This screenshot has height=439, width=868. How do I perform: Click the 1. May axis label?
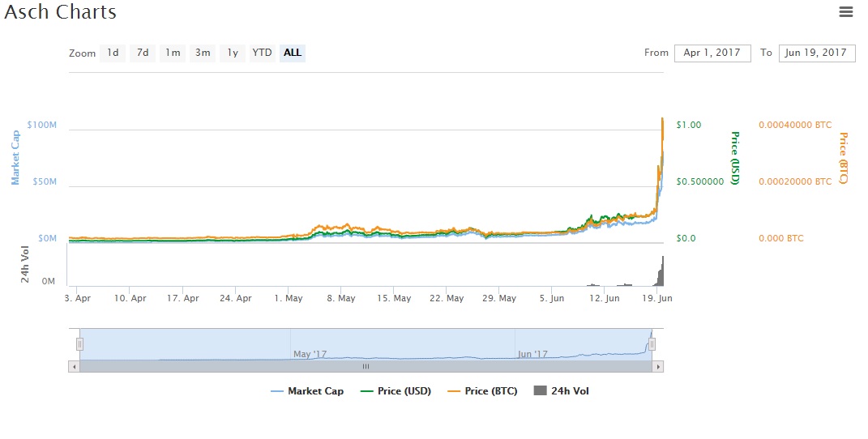[x=289, y=298]
